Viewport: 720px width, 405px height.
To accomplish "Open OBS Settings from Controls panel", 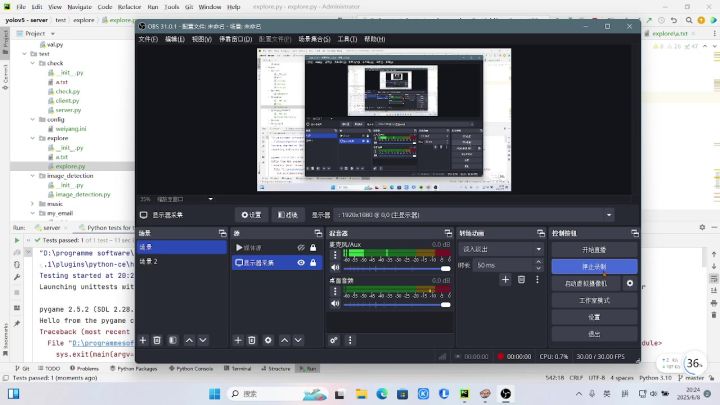I will click(x=594, y=317).
